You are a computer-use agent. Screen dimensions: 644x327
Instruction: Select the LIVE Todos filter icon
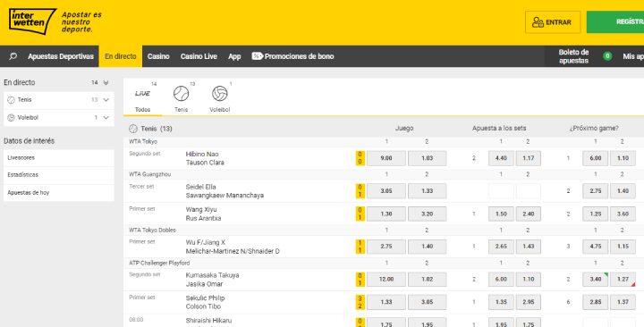[142, 94]
